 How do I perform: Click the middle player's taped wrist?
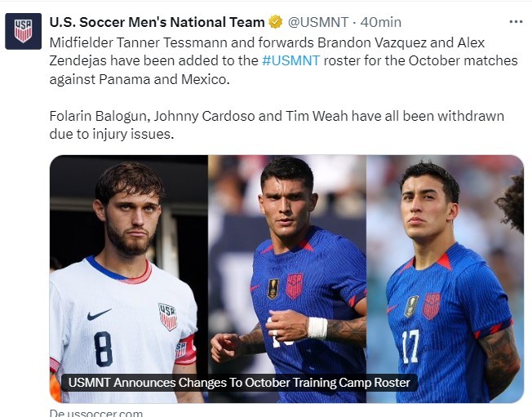pyautogui.click(x=317, y=328)
